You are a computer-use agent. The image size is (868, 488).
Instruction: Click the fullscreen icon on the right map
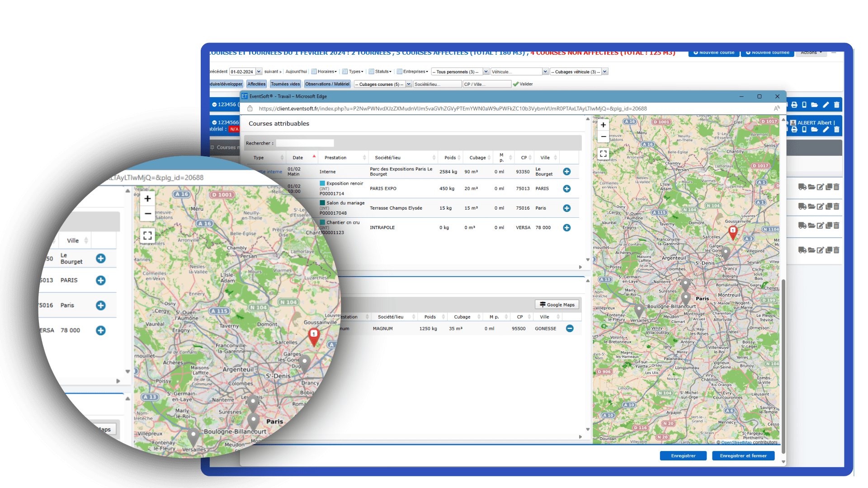pyautogui.click(x=603, y=153)
